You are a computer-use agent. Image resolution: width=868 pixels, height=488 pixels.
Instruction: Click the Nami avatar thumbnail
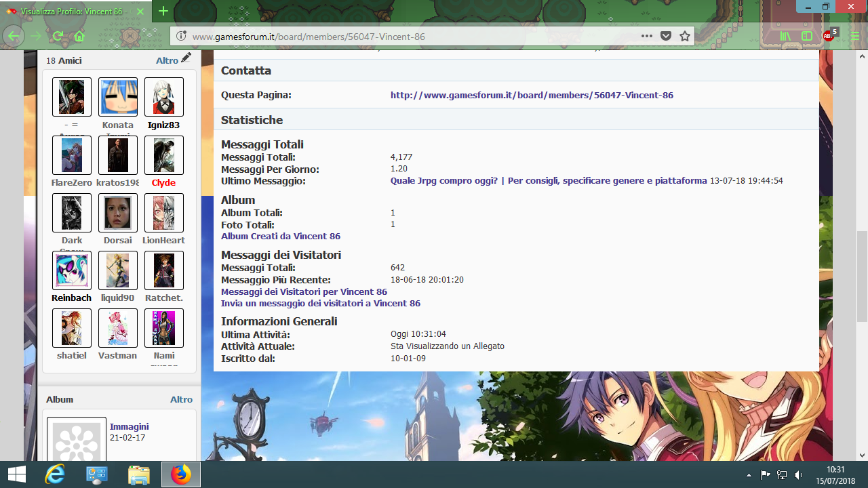[164, 328]
